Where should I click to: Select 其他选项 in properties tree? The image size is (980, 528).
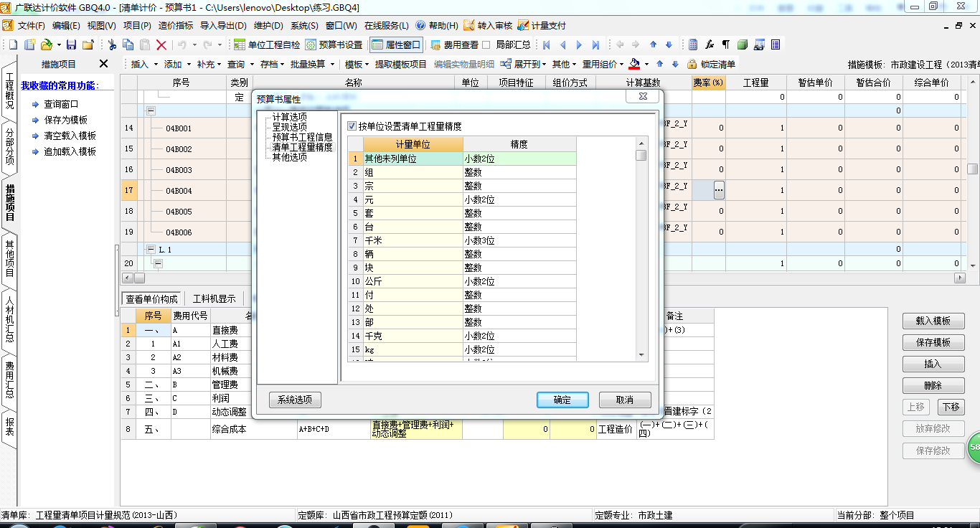tap(289, 157)
